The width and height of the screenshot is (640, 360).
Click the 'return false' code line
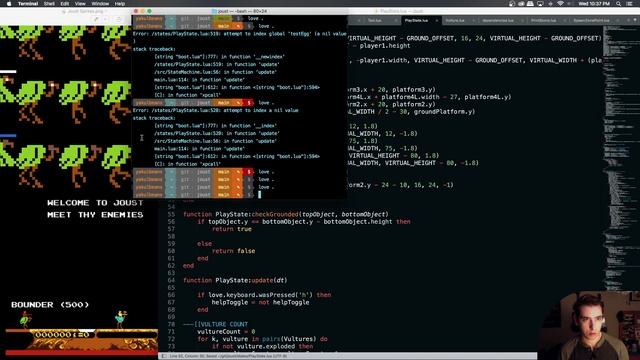click(x=233, y=251)
